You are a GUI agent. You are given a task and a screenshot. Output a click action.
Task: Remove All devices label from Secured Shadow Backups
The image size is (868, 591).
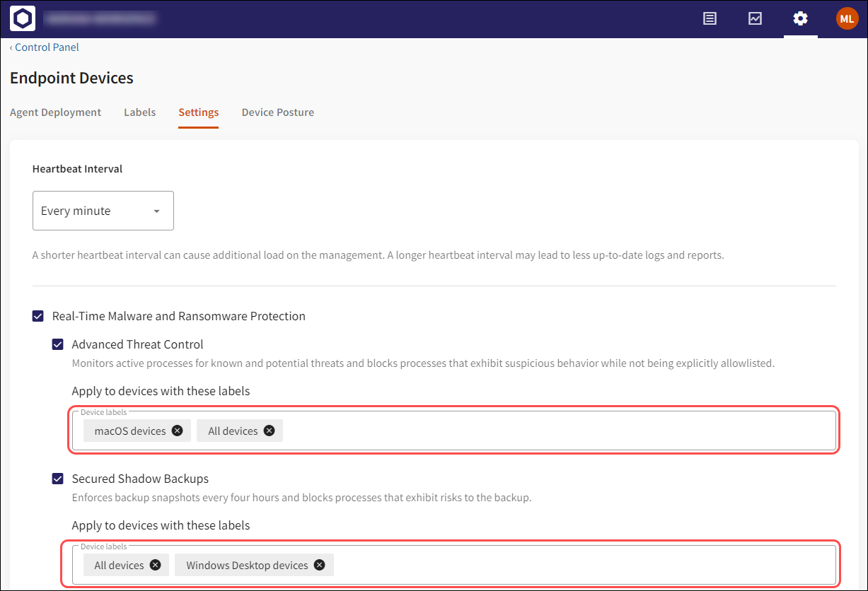pyautogui.click(x=155, y=565)
